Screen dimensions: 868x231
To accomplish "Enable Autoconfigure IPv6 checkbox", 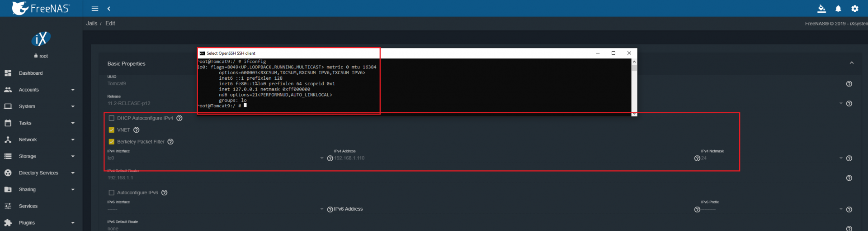I will pos(112,192).
